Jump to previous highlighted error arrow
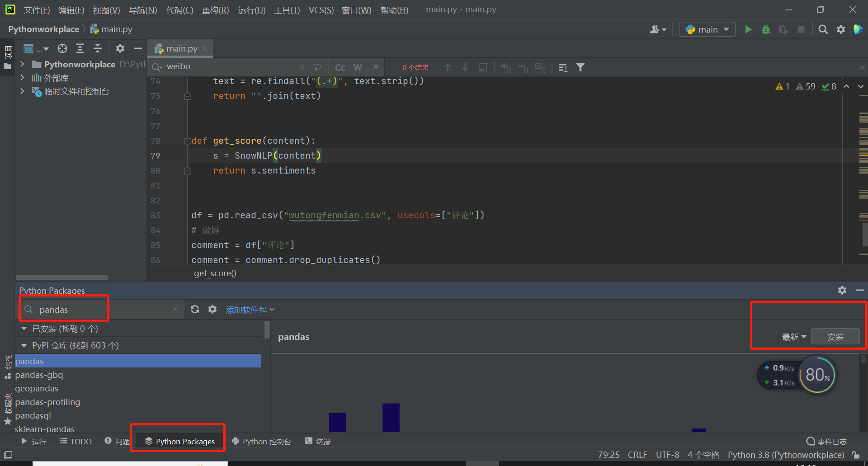 [x=846, y=86]
